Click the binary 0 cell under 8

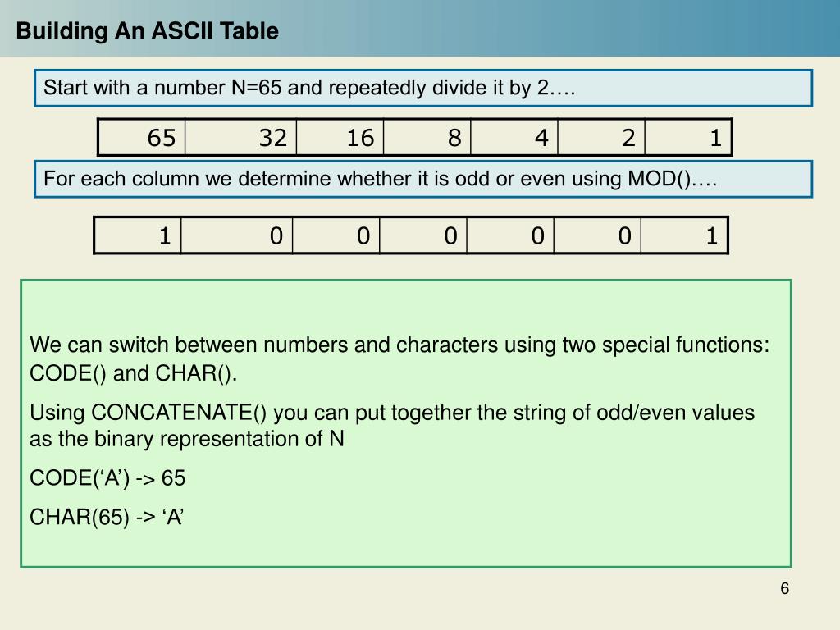click(x=423, y=235)
